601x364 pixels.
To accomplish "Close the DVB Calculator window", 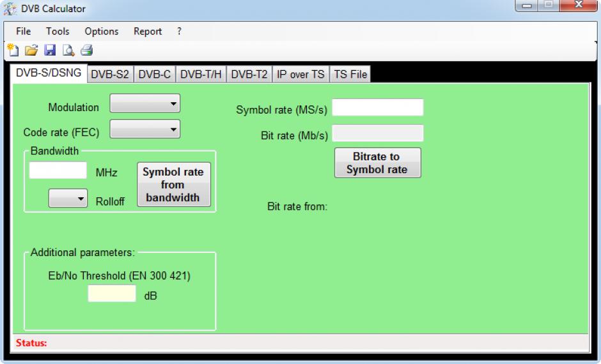I will point(579,5).
